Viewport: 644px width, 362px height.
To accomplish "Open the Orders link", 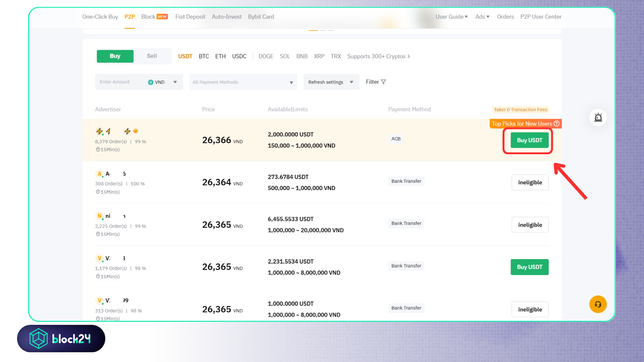I will point(505,17).
